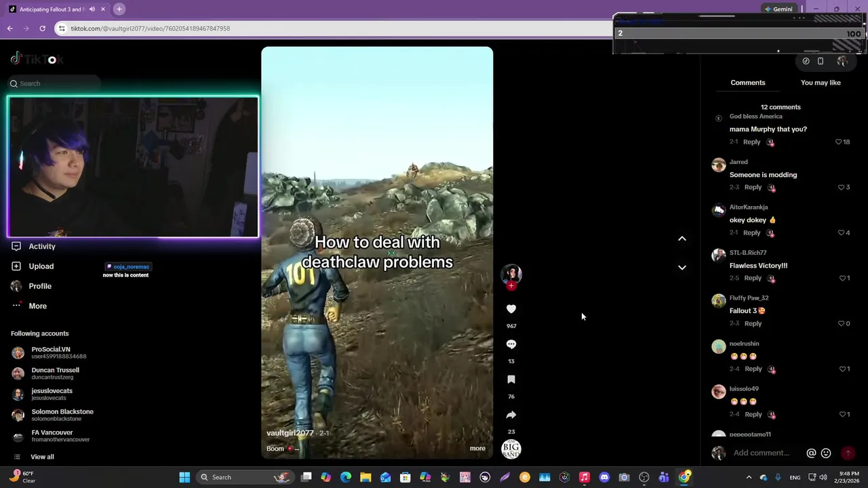Image resolution: width=868 pixels, height=488 pixels.
Task: Reply to Jarred's 'Someone is modding' comment
Action: coord(753,187)
